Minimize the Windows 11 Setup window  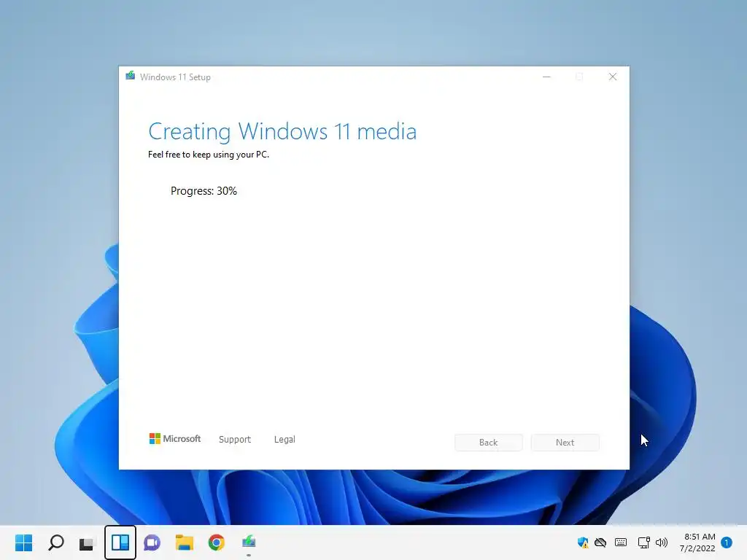pos(546,77)
